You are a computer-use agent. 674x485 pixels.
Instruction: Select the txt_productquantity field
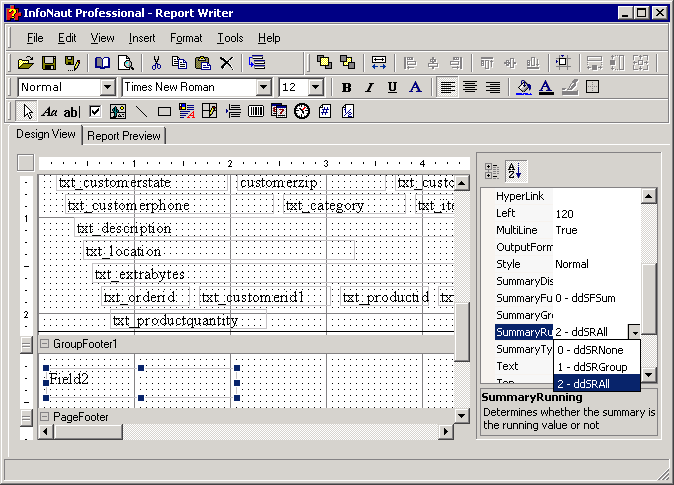point(189,321)
